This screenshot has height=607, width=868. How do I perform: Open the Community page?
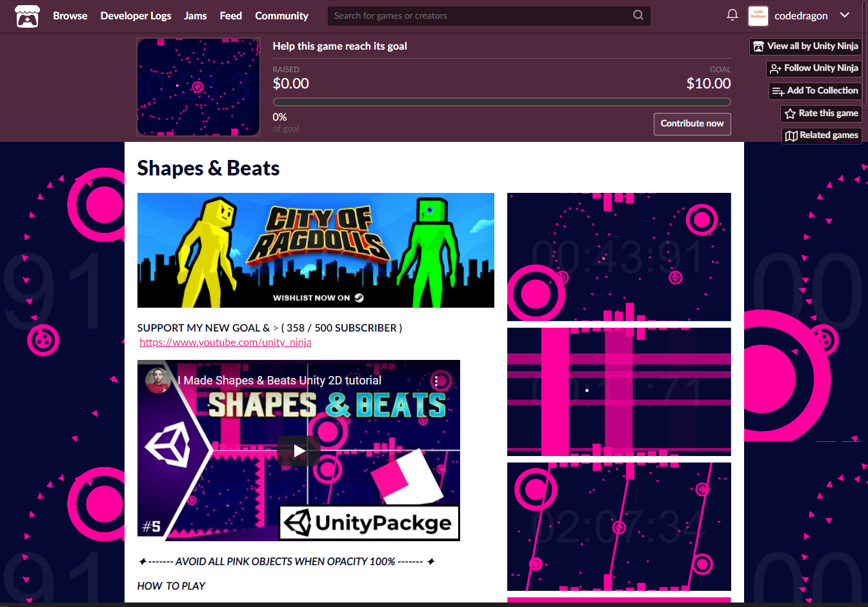[281, 15]
